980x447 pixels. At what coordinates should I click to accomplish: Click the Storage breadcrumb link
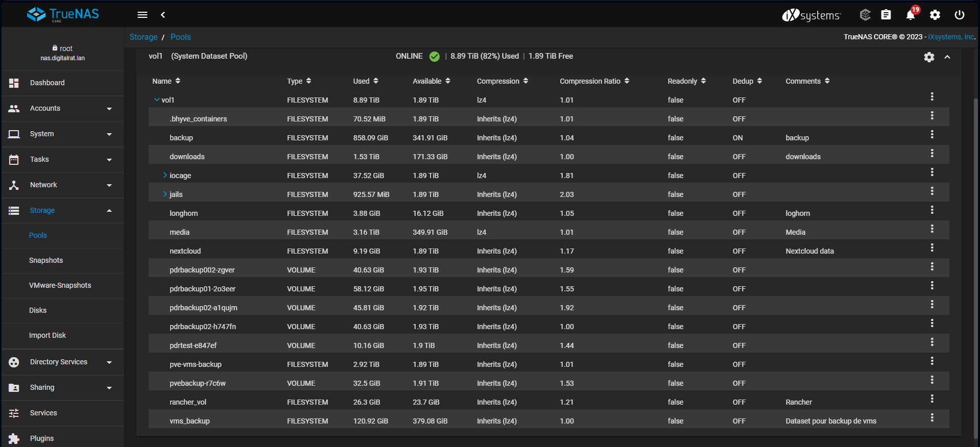pos(144,37)
